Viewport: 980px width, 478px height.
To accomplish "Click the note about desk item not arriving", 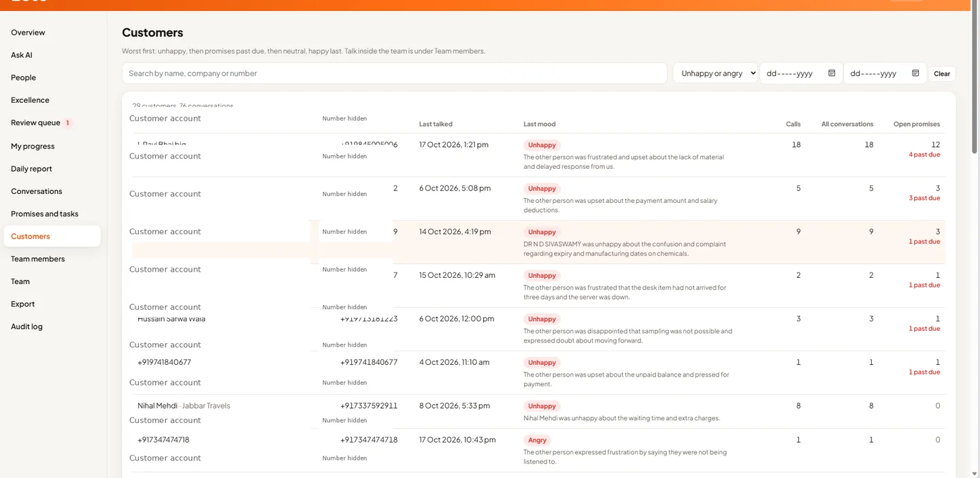I will 625,292.
